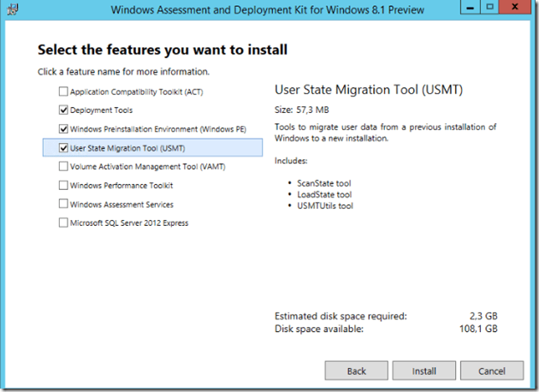Viewport: 539px width, 392px height.
Task: Check the Windows Performance Toolkit checkbox
Action: coord(63,186)
